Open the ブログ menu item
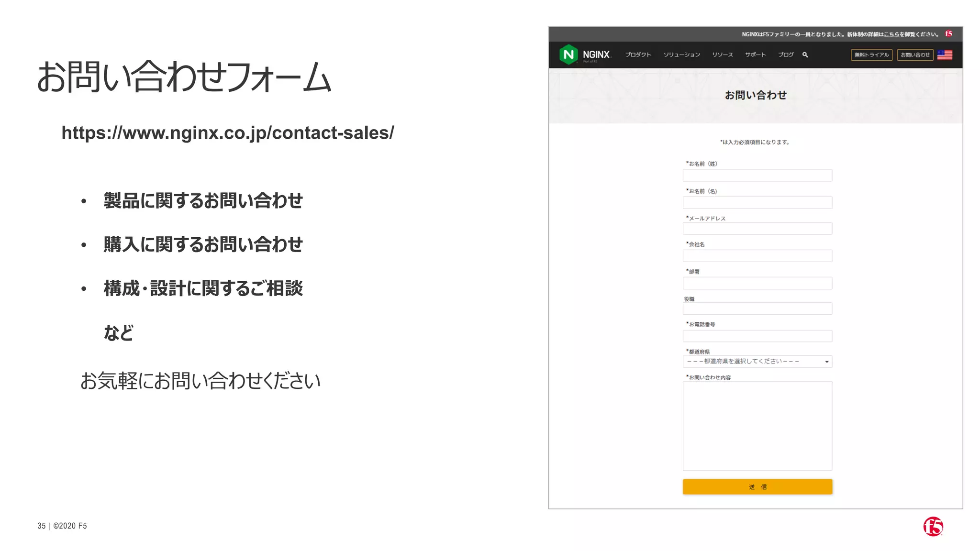The width and height of the screenshot is (980, 551). coord(786,55)
